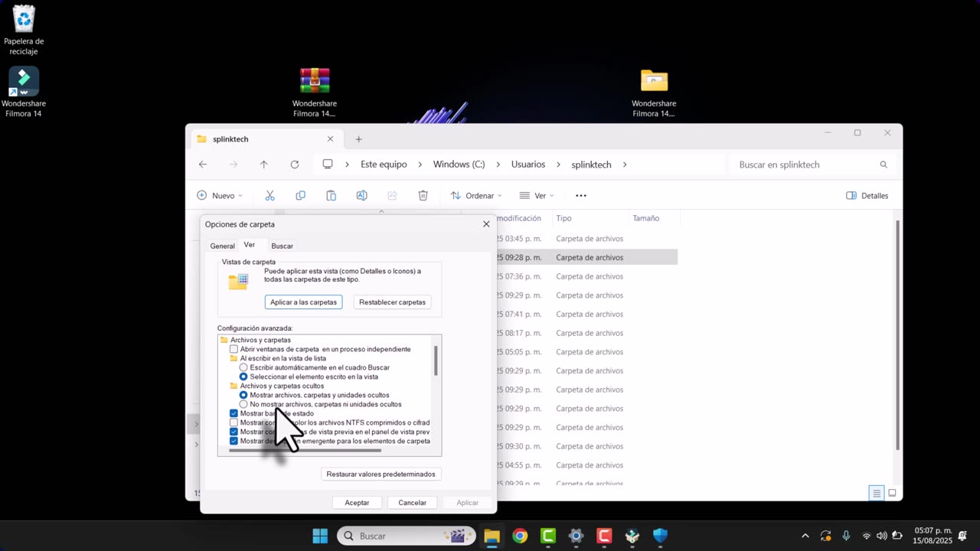Open the three-dot more options menu
The height and width of the screenshot is (551, 980).
581,196
